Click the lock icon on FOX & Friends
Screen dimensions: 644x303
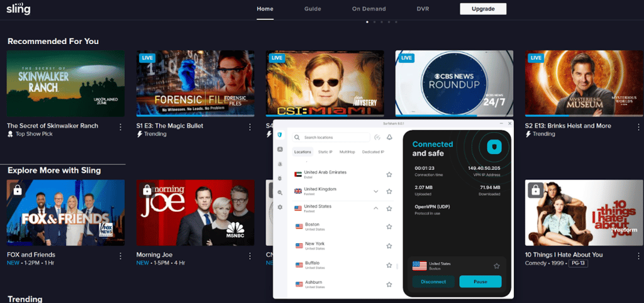[x=17, y=190]
